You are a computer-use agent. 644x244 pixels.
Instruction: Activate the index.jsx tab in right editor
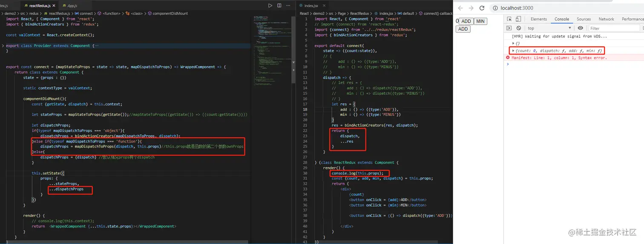[312, 6]
